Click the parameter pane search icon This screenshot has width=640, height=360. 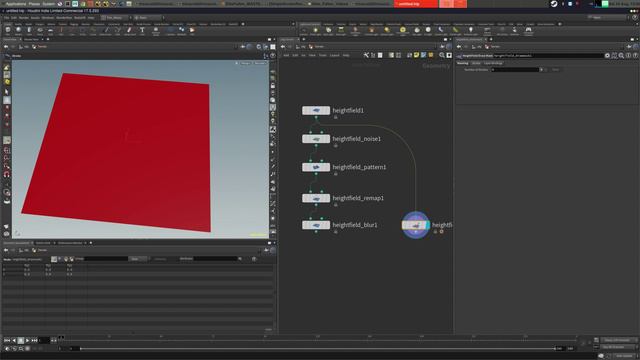coord(621,56)
